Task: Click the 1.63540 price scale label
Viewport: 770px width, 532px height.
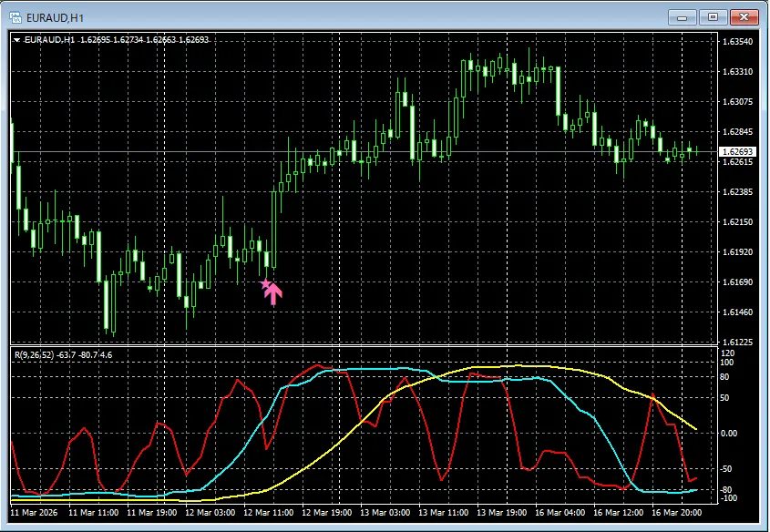Action: [736, 42]
